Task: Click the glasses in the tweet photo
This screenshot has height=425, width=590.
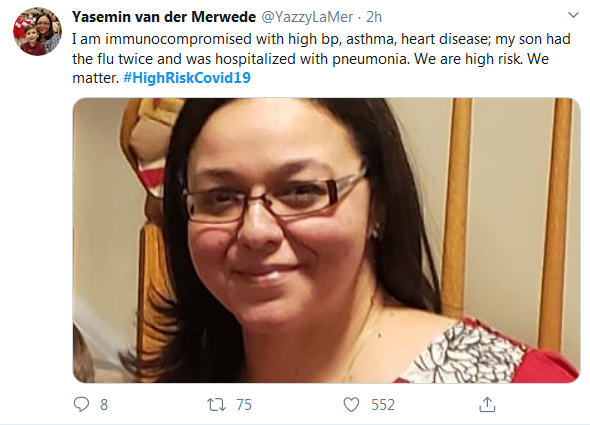Action: pos(275,198)
